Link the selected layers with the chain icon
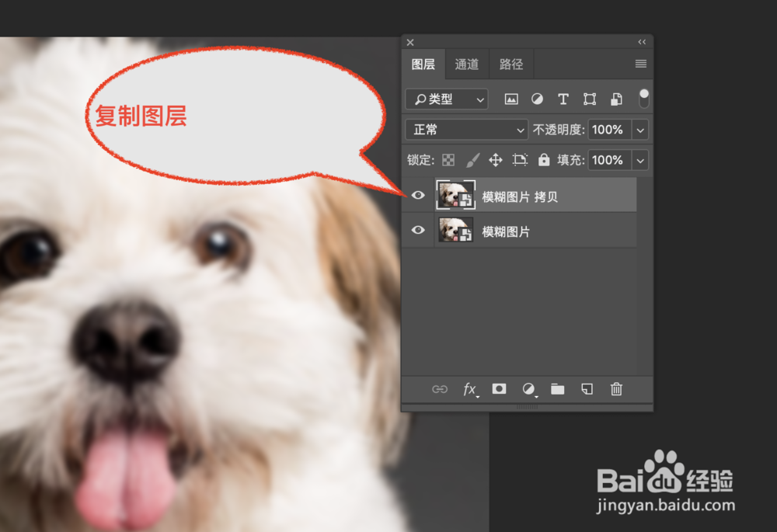 440,389
